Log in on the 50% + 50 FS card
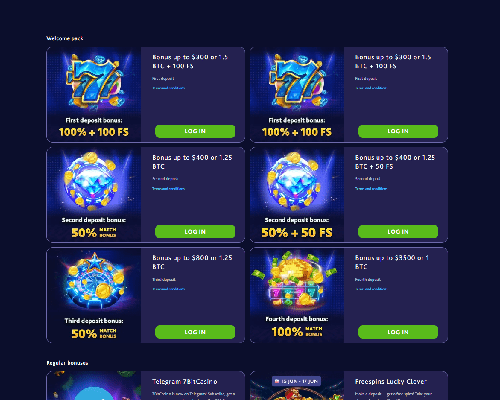This screenshot has width=500, height=400. [x=398, y=232]
